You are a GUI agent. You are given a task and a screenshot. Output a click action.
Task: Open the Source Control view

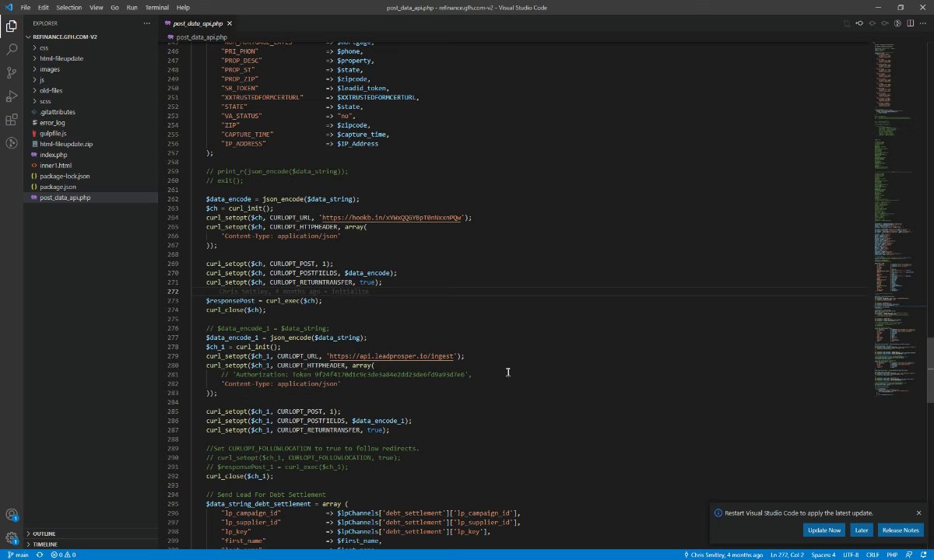point(12,72)
